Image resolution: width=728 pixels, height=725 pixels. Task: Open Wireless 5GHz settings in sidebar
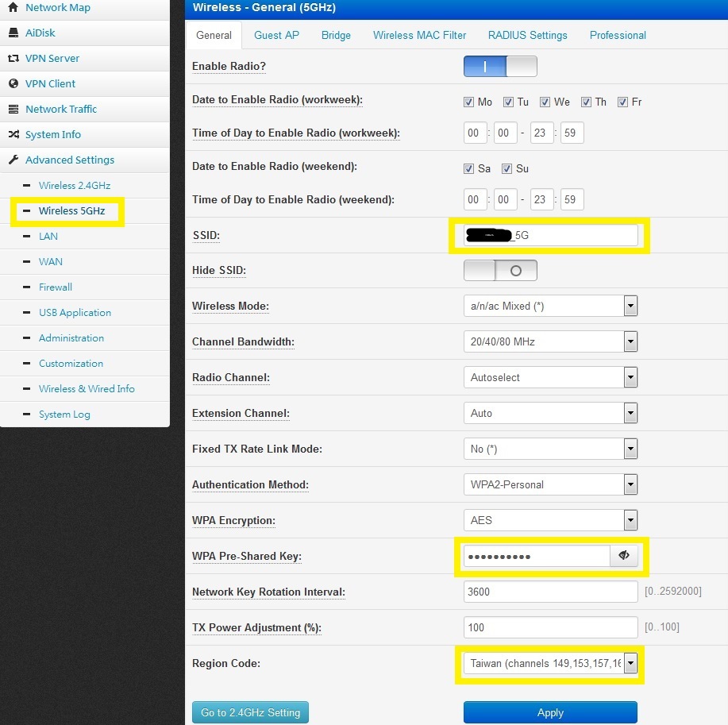[x=72, y=211]
